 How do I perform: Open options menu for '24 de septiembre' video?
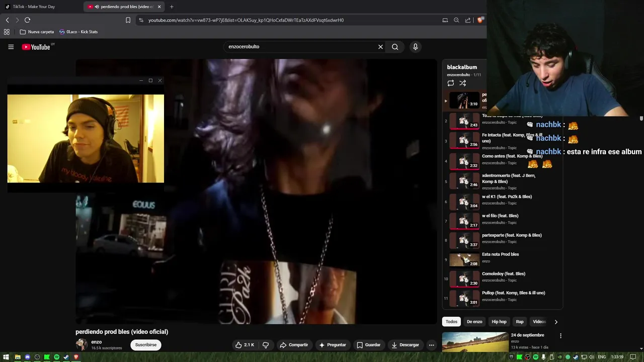560,336
